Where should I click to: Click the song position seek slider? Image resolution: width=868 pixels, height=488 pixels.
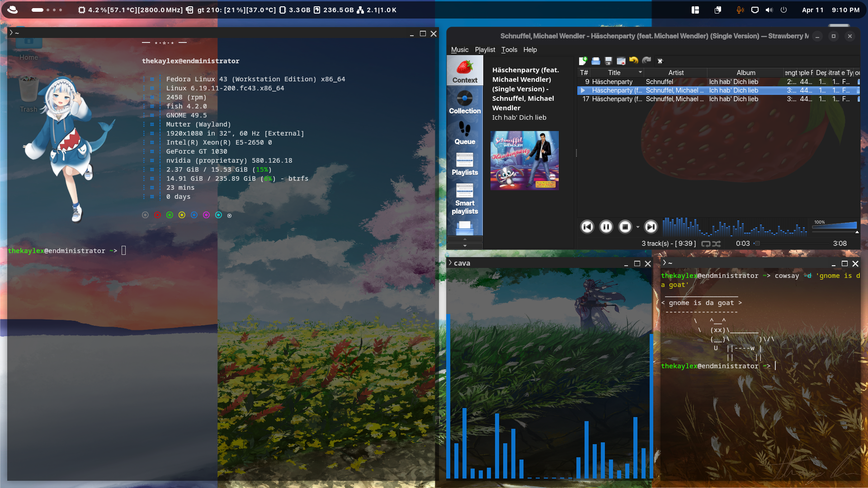[x=791, y=244]
